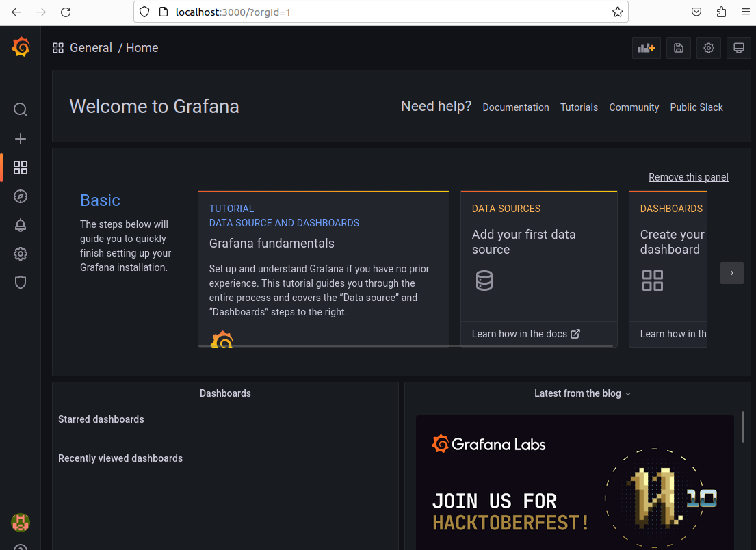Screen dimensions: 756x550
Task: Click the General breadcrumb
Action: coord(90,48)
